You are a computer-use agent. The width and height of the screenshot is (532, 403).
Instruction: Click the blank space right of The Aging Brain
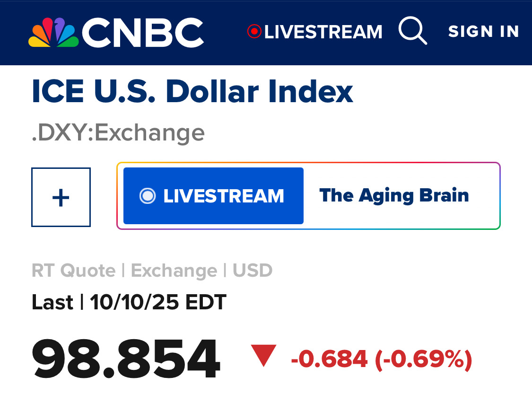[x=485, y=196]
